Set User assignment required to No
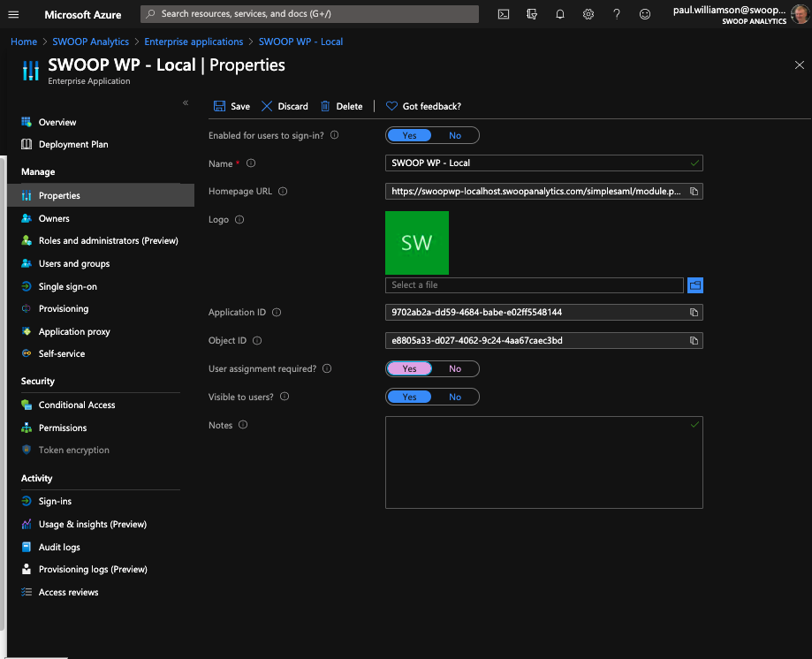Image resolution: width=812 pixels, height=659 pixels. (x=455, y=368)
